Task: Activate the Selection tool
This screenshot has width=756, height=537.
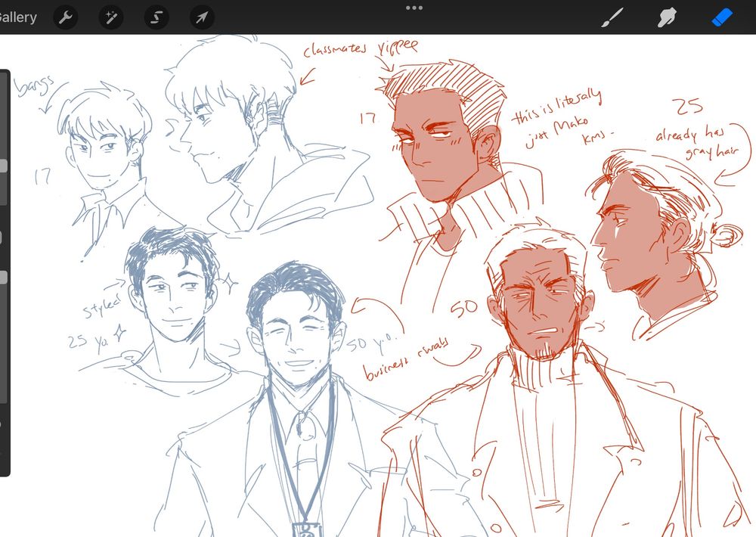Action: pyautogui.click(x=156, y=18)
